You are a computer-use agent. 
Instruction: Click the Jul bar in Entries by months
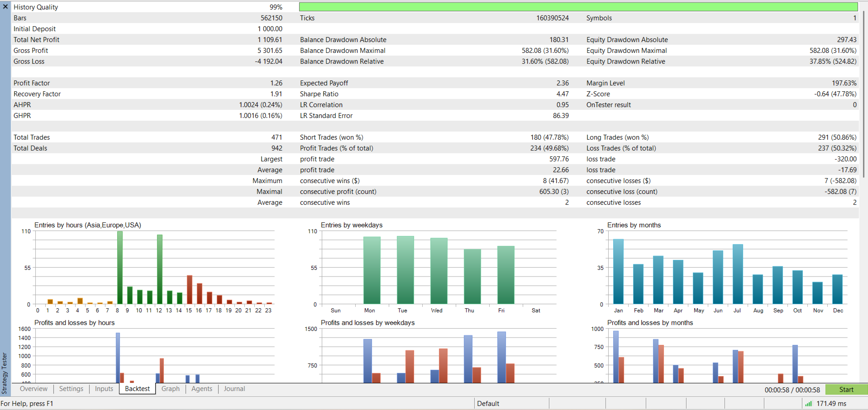(x=738, y=274)
